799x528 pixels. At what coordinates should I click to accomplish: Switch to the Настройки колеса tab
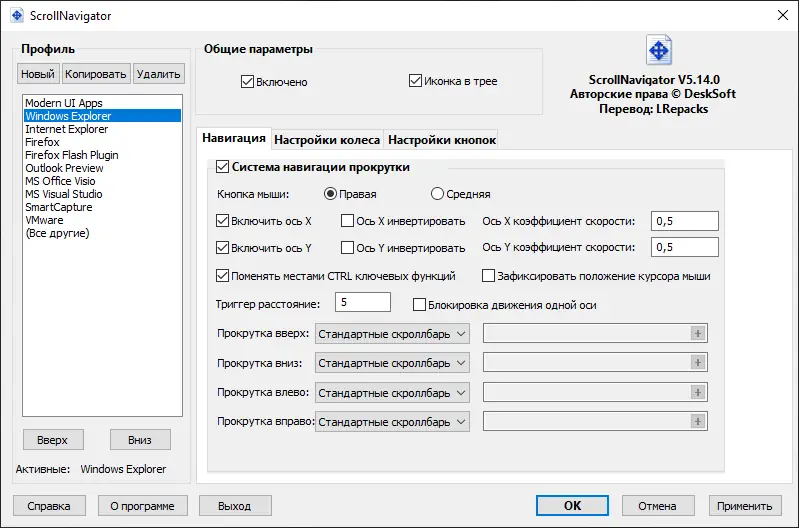pyautogui.click(x=327, y=140)
